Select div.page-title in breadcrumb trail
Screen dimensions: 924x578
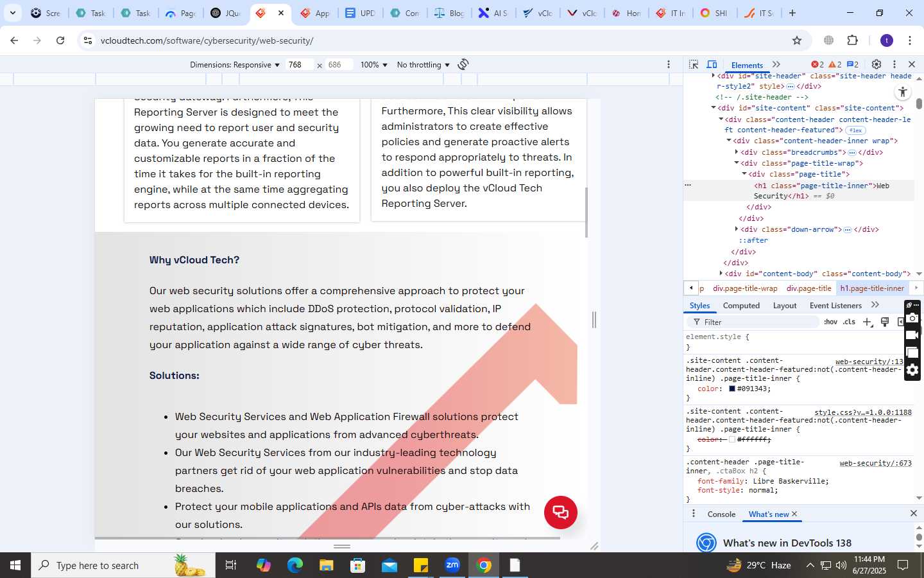(x=809, y=288)
